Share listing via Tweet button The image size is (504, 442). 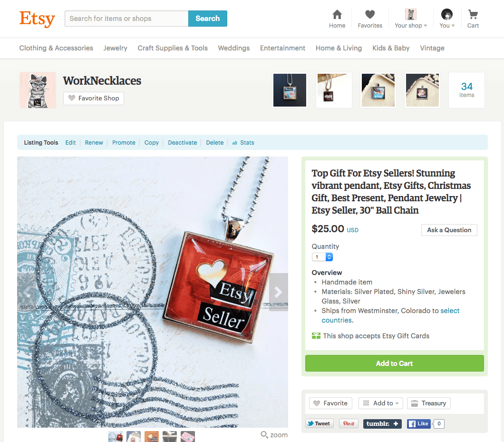[320, 423]
